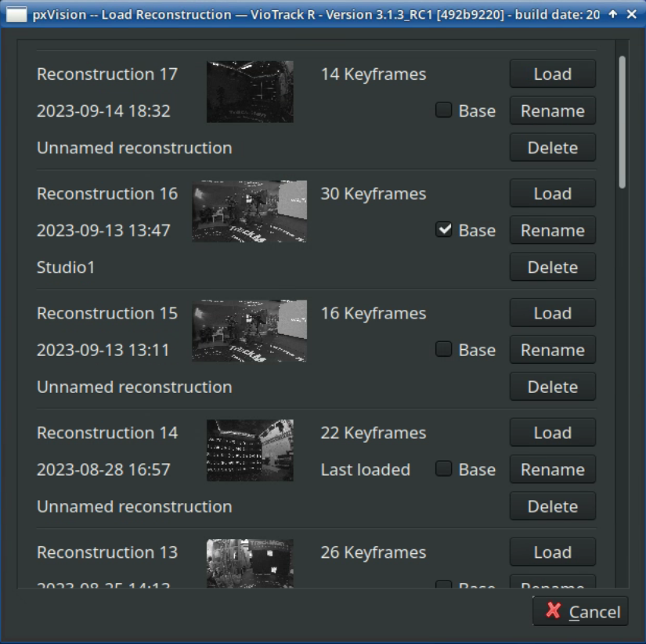The image size is (646, 644).
Task: Delete Reconstruction 14
Action: (x=552, y=506)
